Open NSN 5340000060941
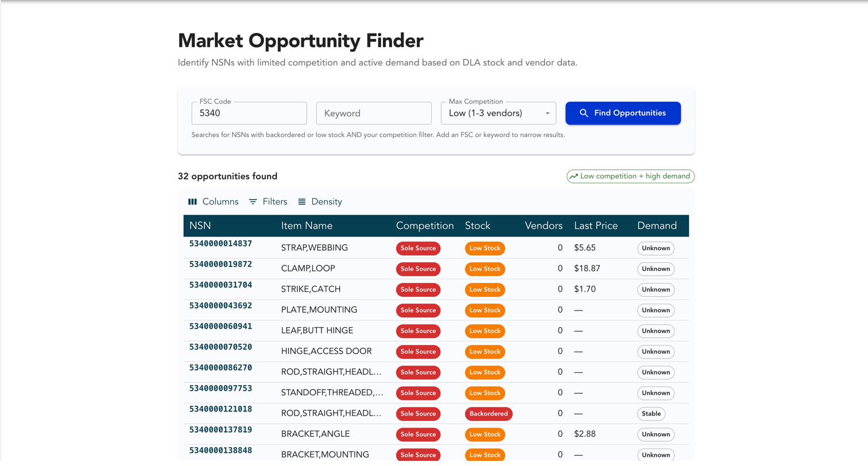868x466 pixels. tap(220, 326)
